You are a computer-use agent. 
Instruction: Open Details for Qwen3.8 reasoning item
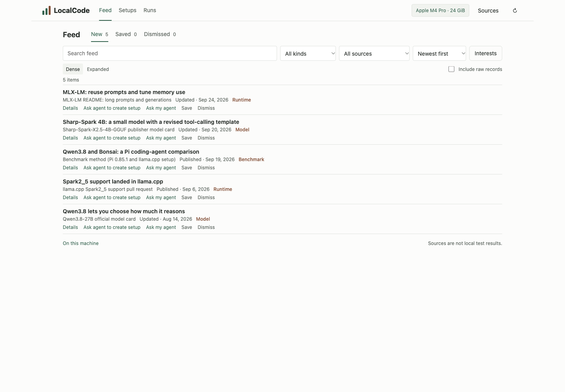(x=70, y=227)
